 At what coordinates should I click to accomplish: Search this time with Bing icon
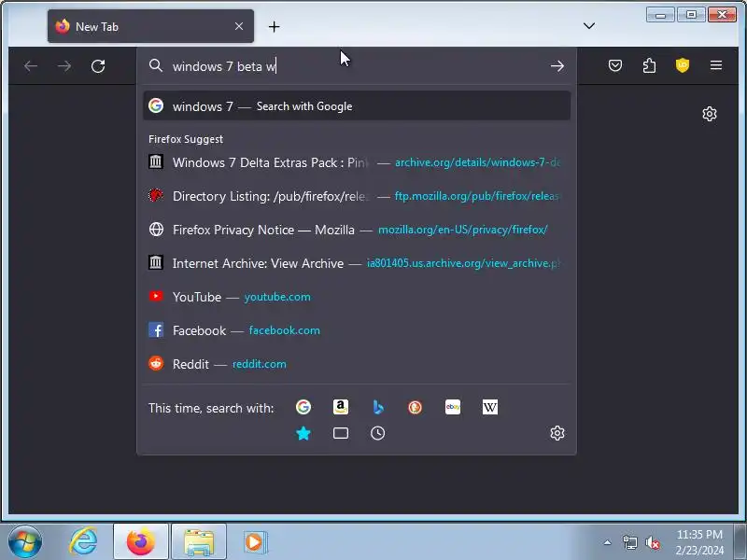click(x=378, y=407)
